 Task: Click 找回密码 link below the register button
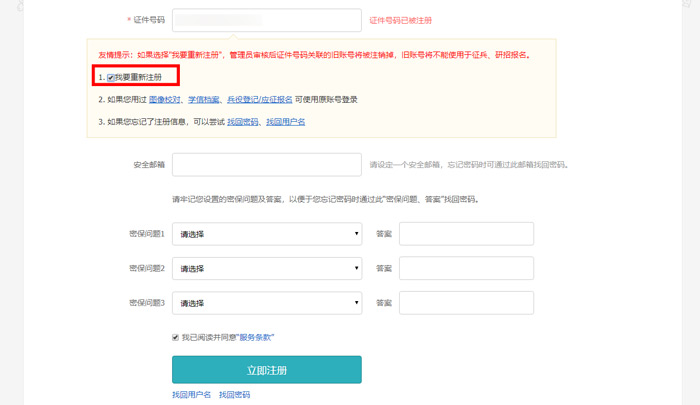tap(235, 395)
